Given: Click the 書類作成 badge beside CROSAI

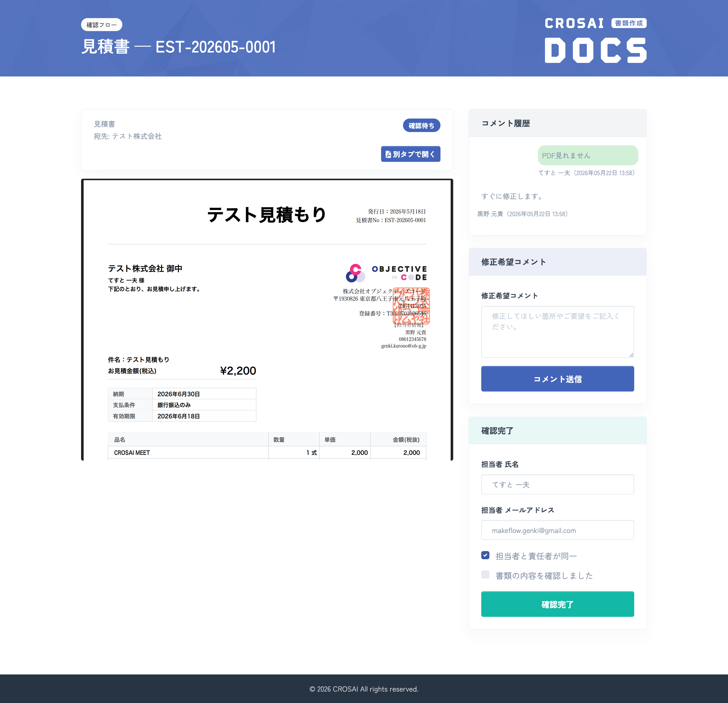Looking at the screenshot, I should point(629,23).
